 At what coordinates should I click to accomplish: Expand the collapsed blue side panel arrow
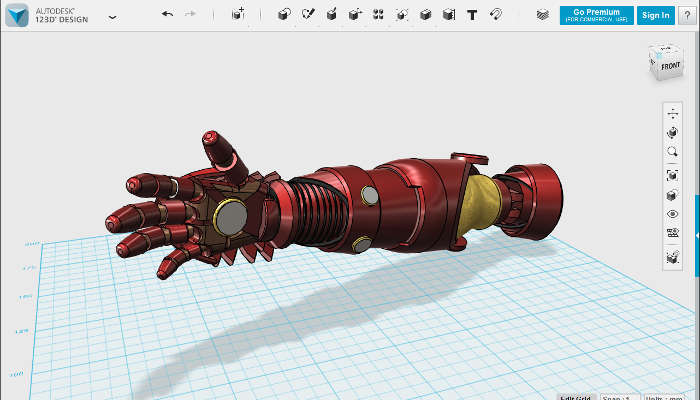point(697,235)
